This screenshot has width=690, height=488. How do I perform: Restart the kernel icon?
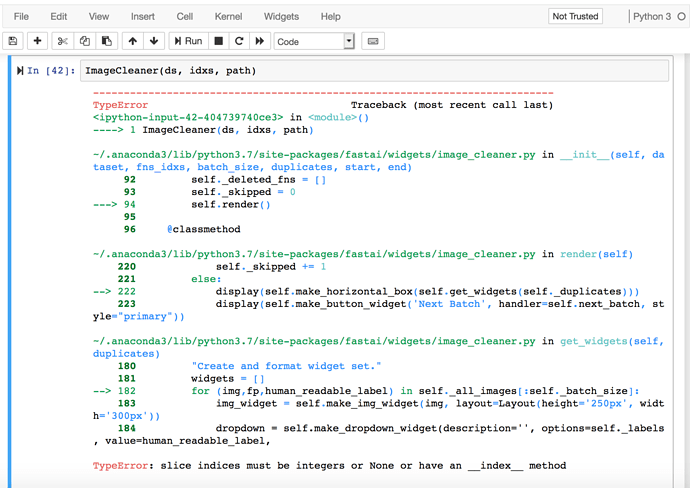(238, 41)
